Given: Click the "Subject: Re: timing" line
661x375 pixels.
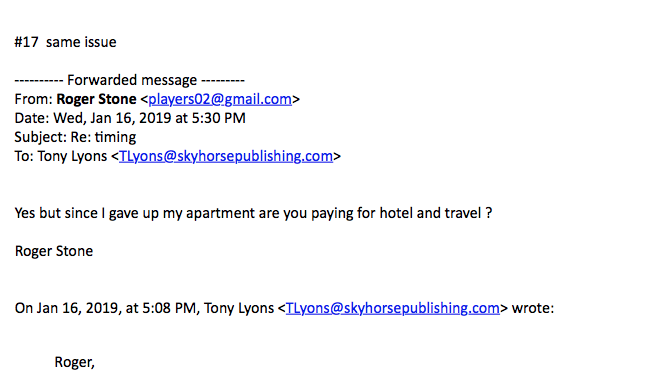Looking at the screenshot, I should [x=75, y=137].
